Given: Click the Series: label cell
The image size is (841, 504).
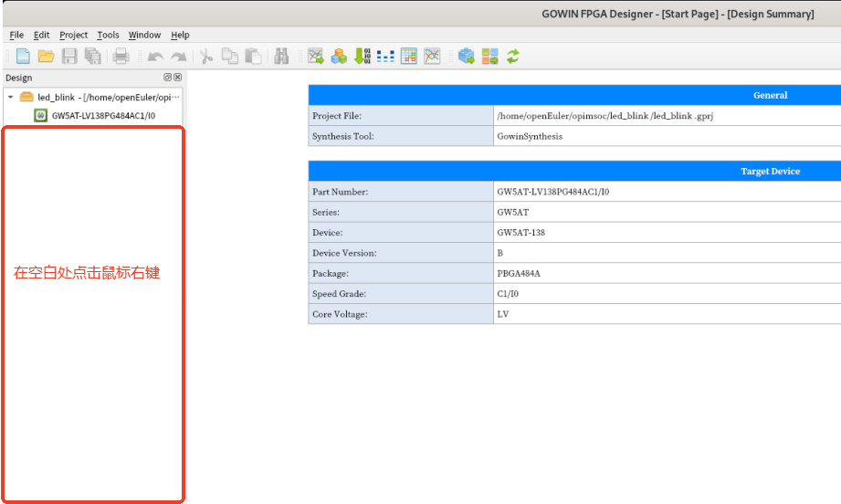Looking at the screenshot, I should (x=401, y=213).
